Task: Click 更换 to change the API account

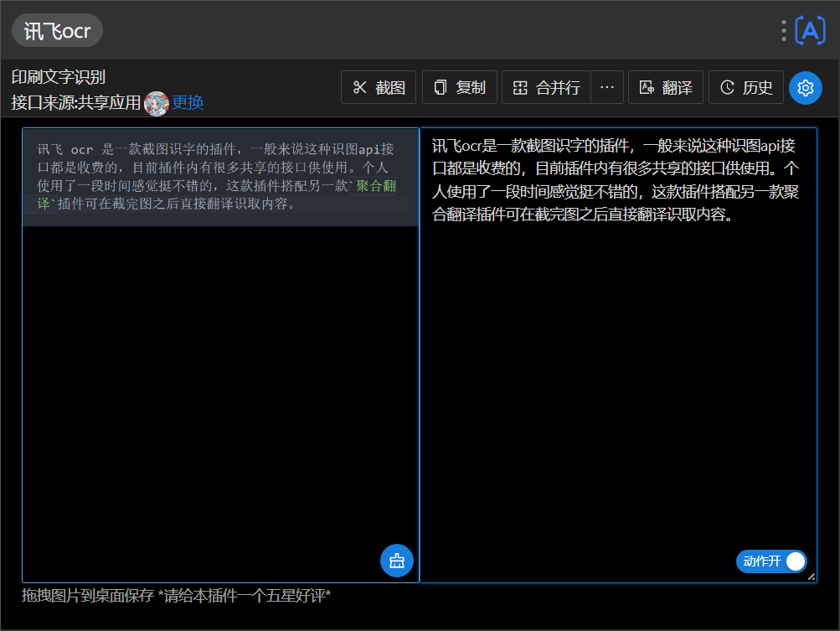Action: tap(187, 103)
